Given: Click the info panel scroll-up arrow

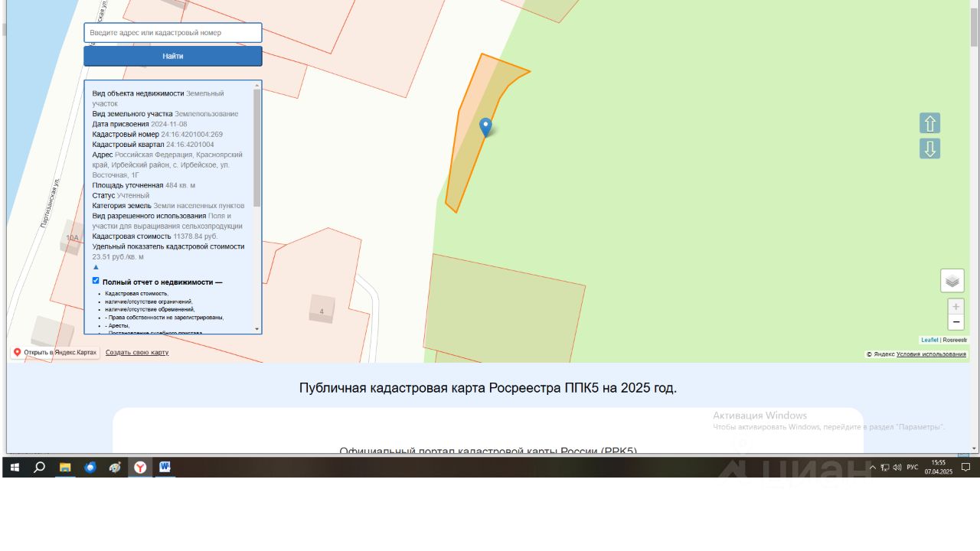Looking at the screenshot, I should tap(257, 85).
